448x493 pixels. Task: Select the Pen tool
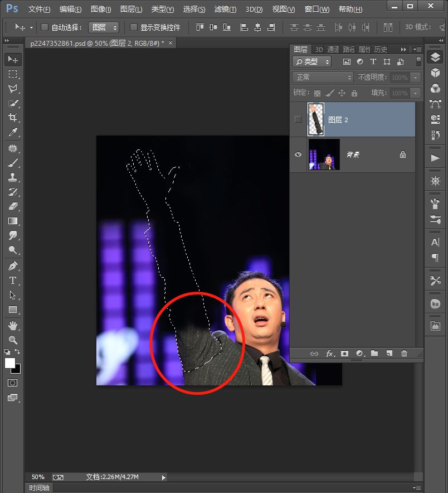[x=13, y=266]
